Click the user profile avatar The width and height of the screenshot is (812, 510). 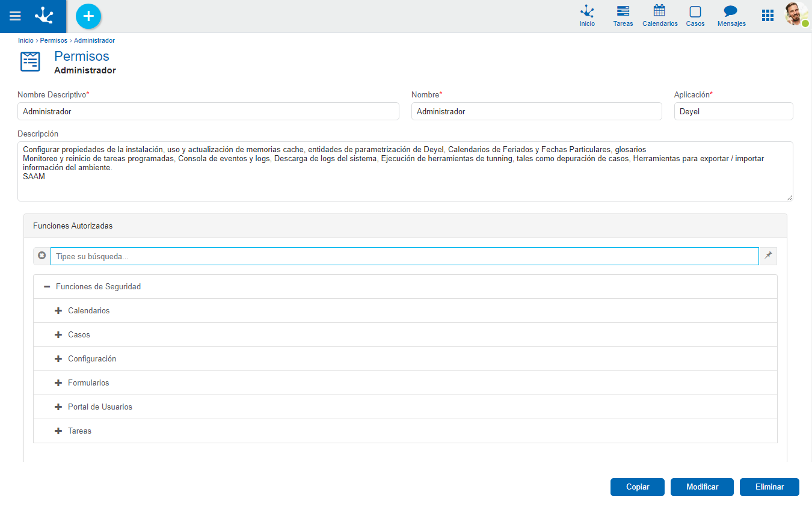(796, 14)
